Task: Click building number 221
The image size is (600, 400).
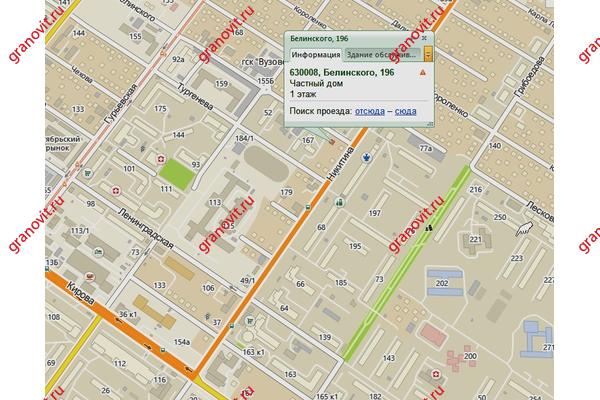Action: point(476,239)
